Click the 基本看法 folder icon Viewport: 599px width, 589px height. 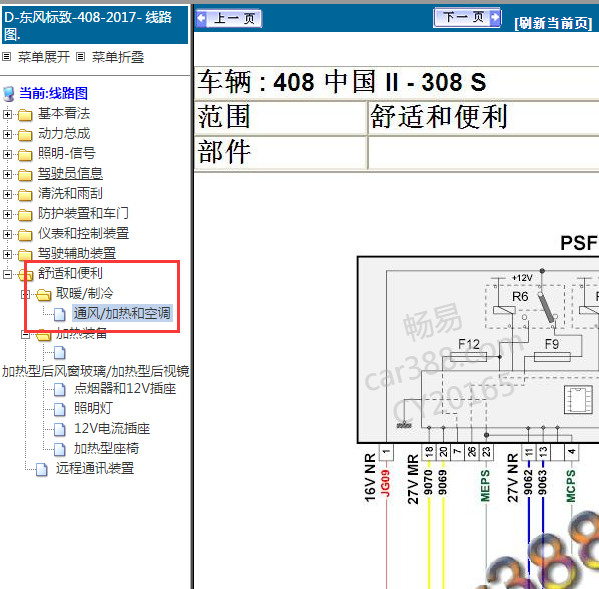point(25,115)
